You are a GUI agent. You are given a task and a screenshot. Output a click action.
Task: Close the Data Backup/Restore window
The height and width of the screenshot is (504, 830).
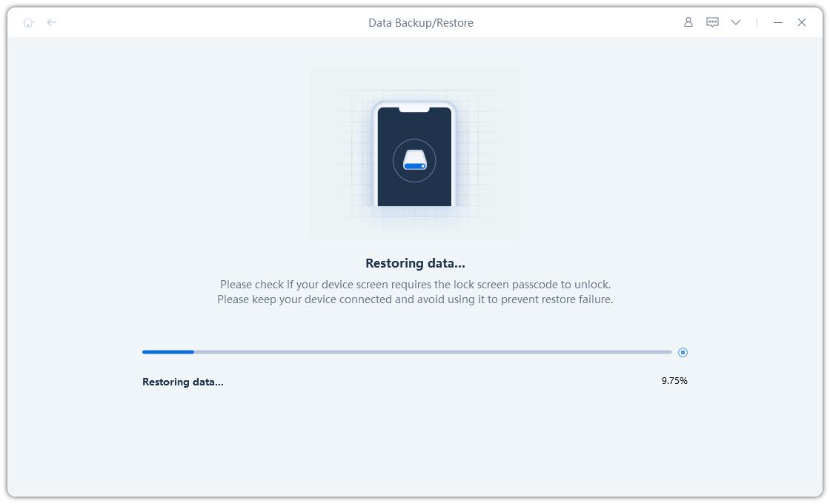(x=801, y=22)
